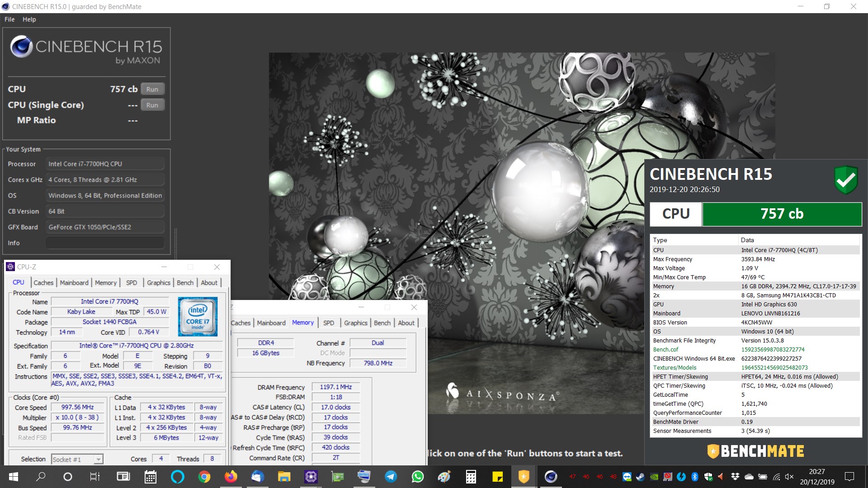Click the NB Frequency 798.0 MHz value
Image resolution: width=868 pixels, height=488 pixels.
tap(378, 363)
